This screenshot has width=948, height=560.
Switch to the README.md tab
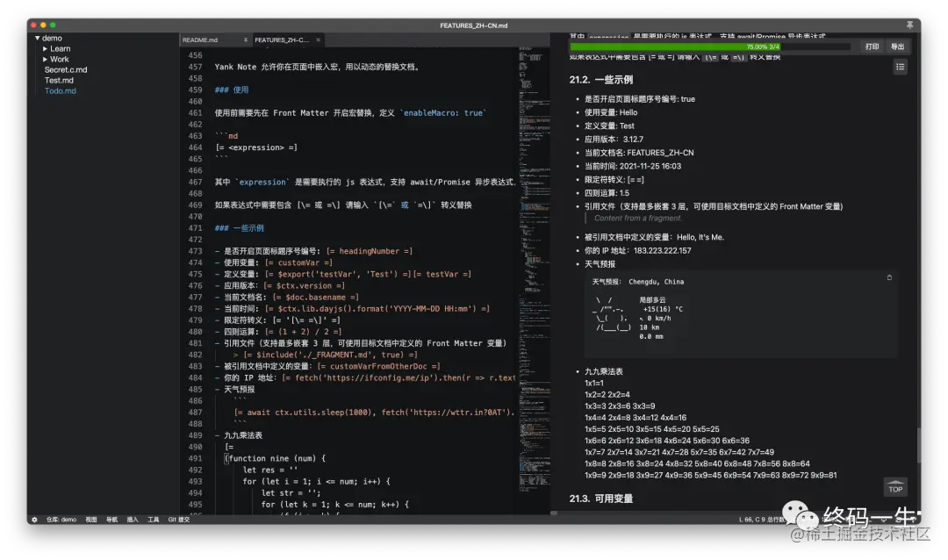(x=200, y=39)
